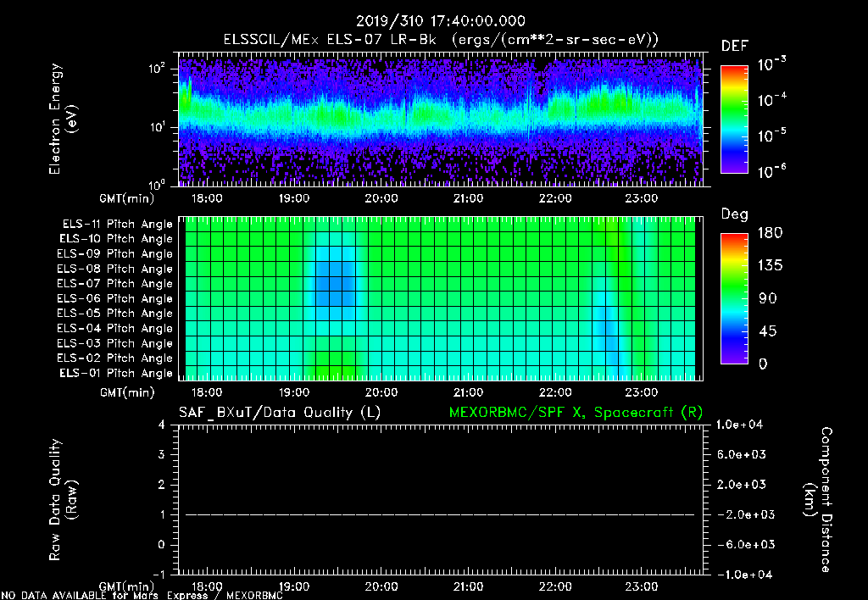This screenshot has height=600, width=868.
Task: Click the 10^-6 value on DEF scale
Action: point(771,171)
